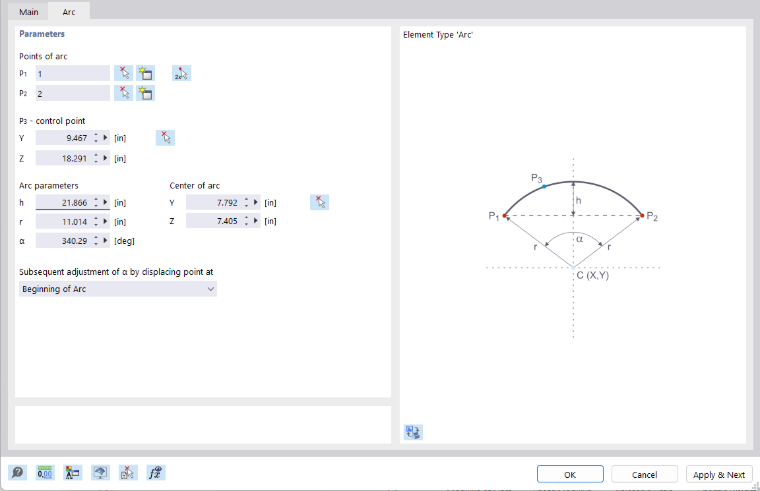The height and width of the screenshot is (491, 760).
Task: Step center of arc Z spinner
Action: point(246,221)
